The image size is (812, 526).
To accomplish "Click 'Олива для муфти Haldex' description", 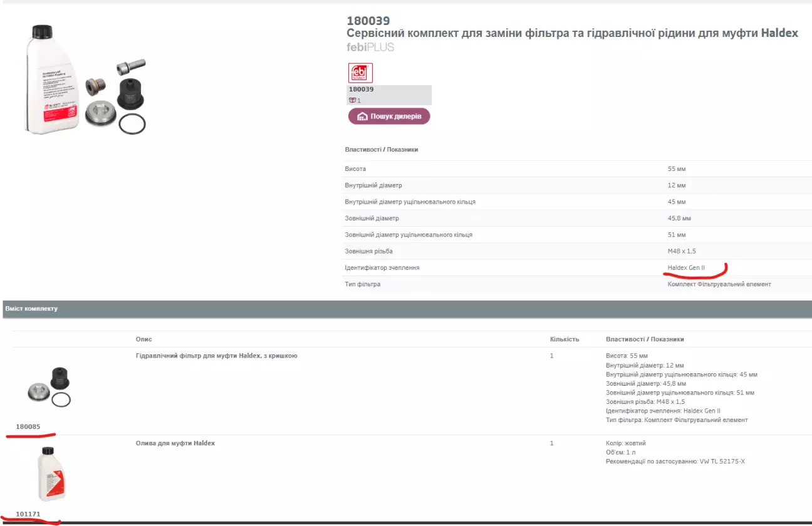I will (175, 443).
